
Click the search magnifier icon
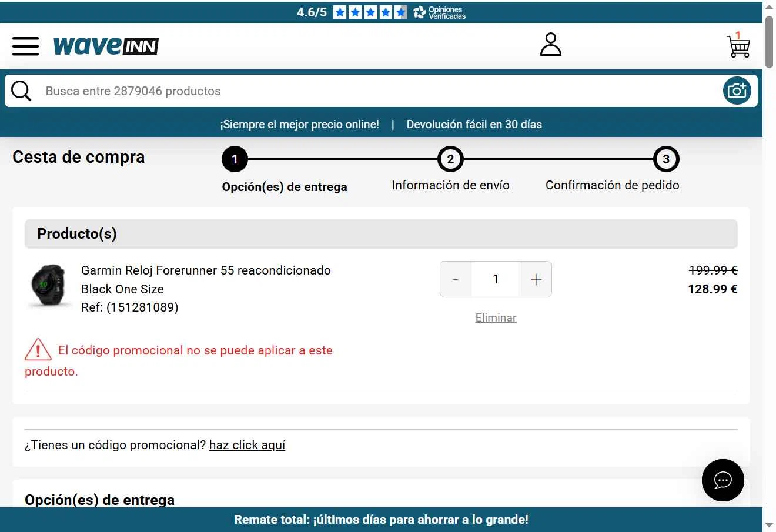[x=21, y=91]
